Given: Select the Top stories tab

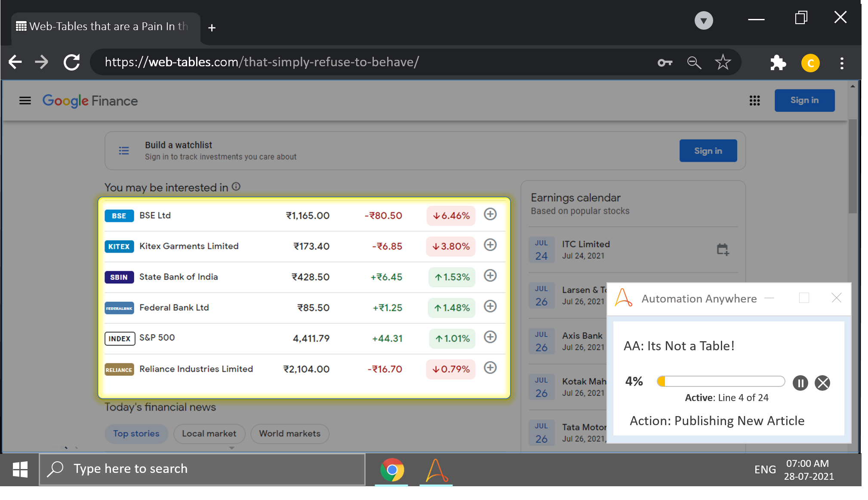Looking at the screenshot, I should point(136,434).
